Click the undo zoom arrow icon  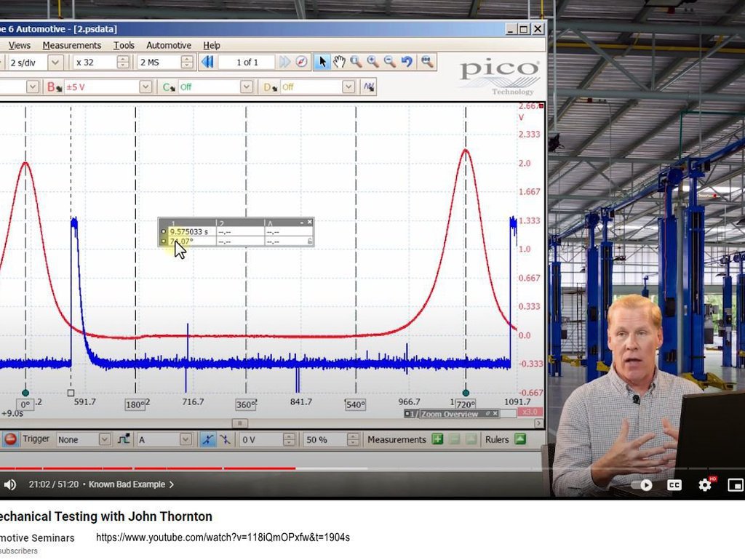click(407, 62)
